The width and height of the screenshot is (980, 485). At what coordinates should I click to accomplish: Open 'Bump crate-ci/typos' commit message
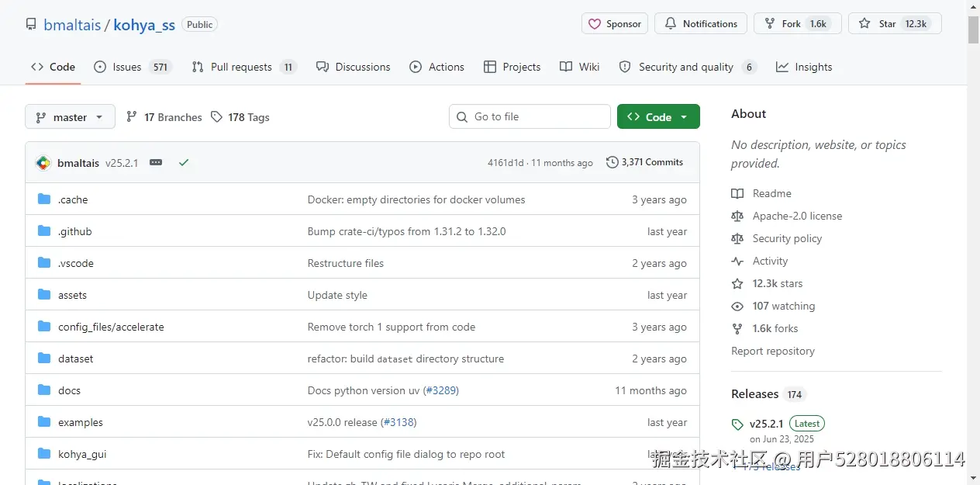click(x=407, y=231)
